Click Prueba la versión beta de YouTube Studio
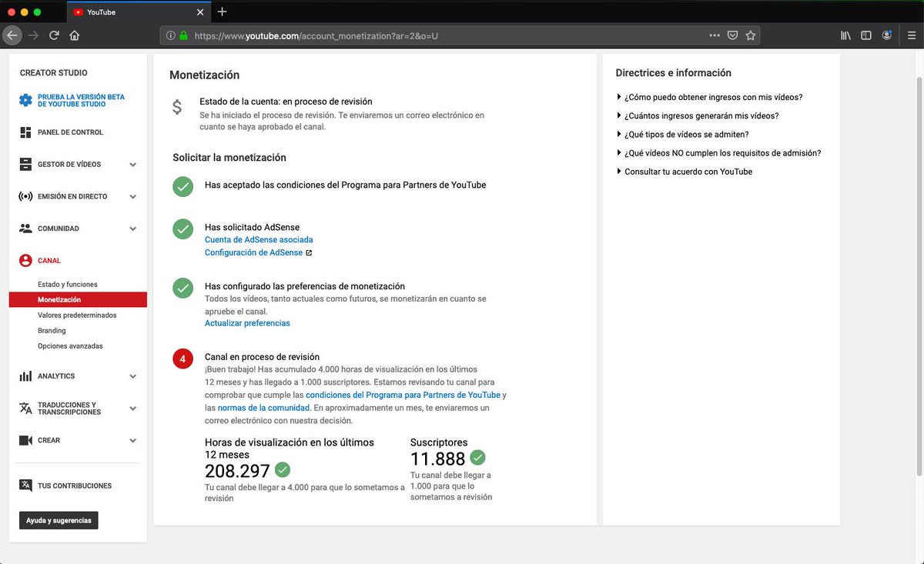Viewport: 924px width, 564px height. tap(81, 101)
